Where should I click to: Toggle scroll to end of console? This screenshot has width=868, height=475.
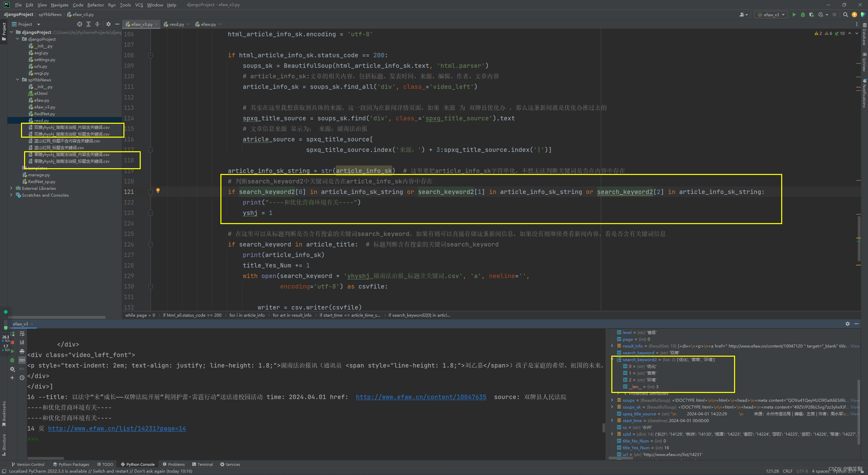(22, 342)
